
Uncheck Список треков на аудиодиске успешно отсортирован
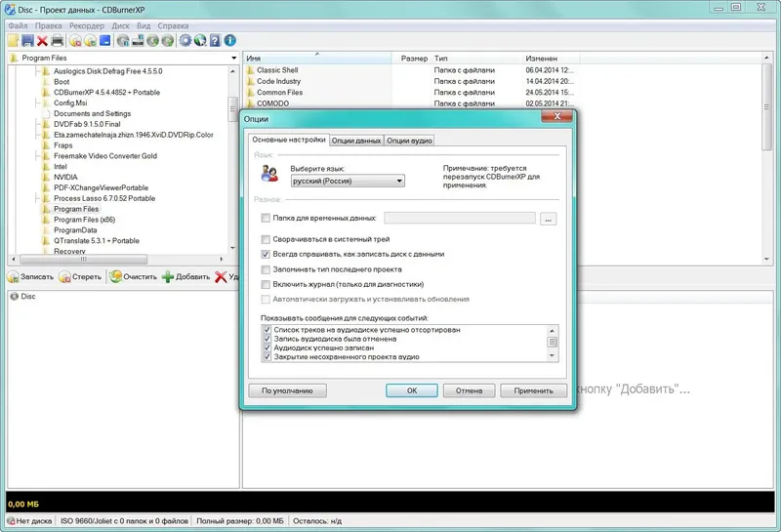[267, 330]
